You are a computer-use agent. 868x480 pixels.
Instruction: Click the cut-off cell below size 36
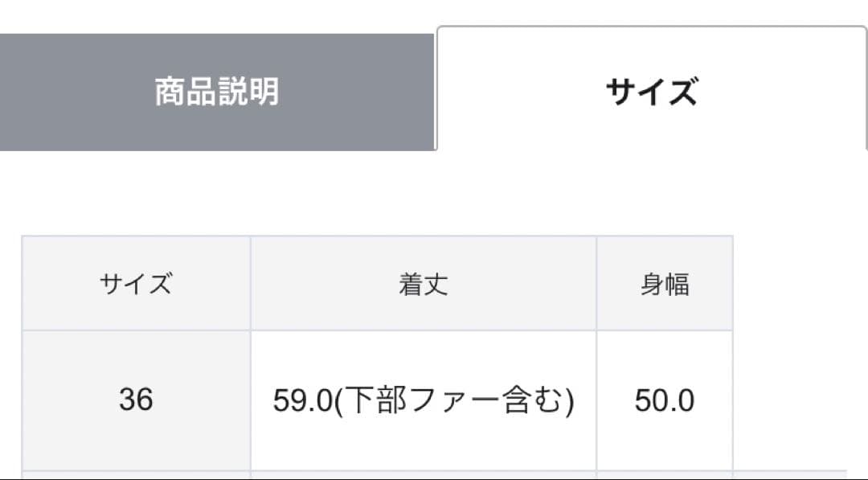click(x=136, y=474)
